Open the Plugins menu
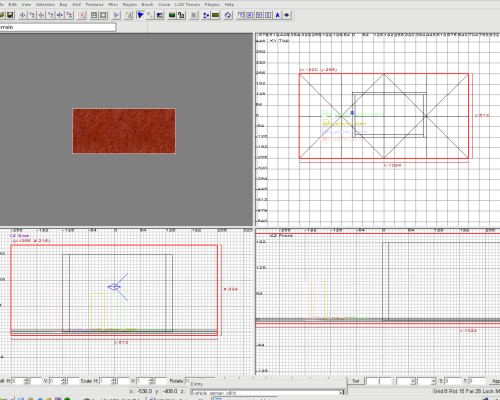The height and width of the screenshot is (400, 500). 212,4
